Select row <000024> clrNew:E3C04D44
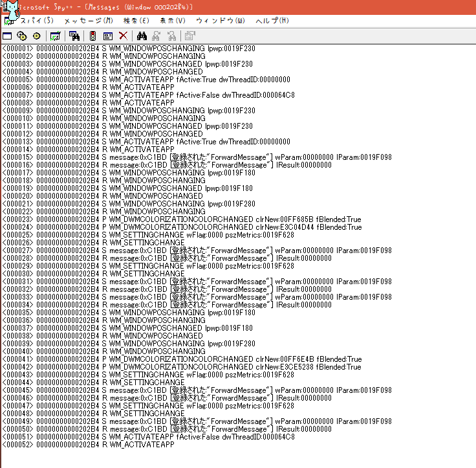 182,227
